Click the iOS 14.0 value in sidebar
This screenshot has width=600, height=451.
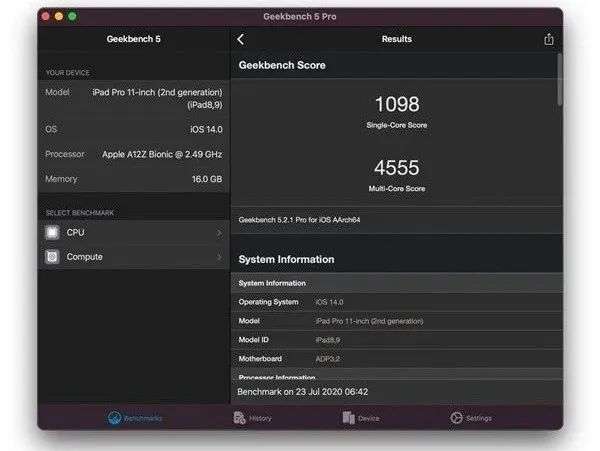coord(206,129)
